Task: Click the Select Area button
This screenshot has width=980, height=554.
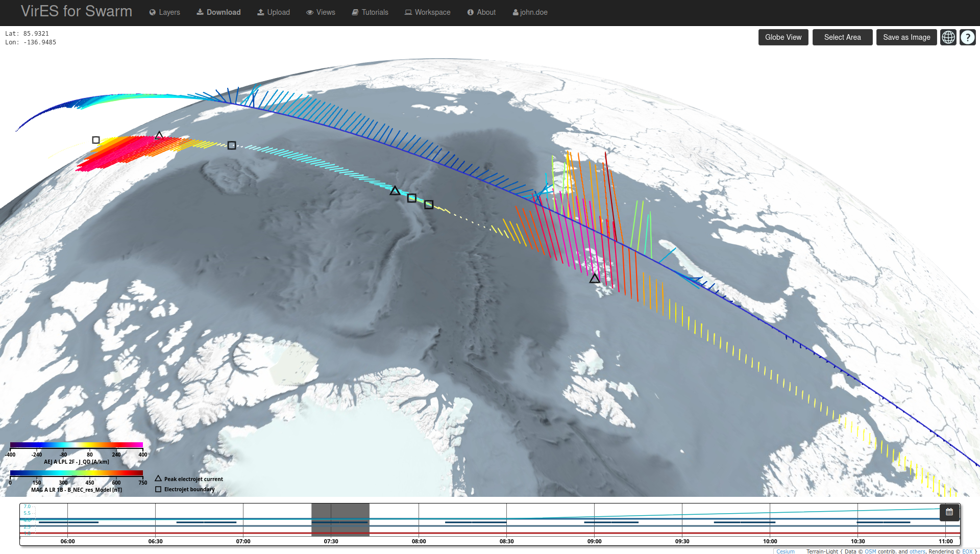Action: [842, 37]
